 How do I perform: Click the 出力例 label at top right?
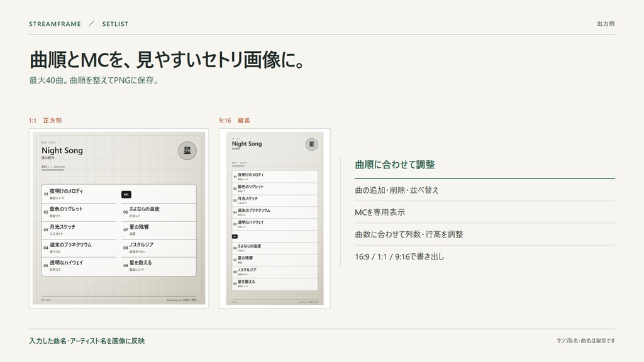606,24
